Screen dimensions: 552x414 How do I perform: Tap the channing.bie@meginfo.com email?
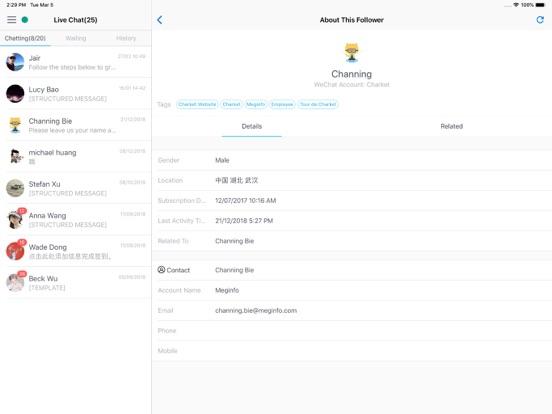[256, 310]
